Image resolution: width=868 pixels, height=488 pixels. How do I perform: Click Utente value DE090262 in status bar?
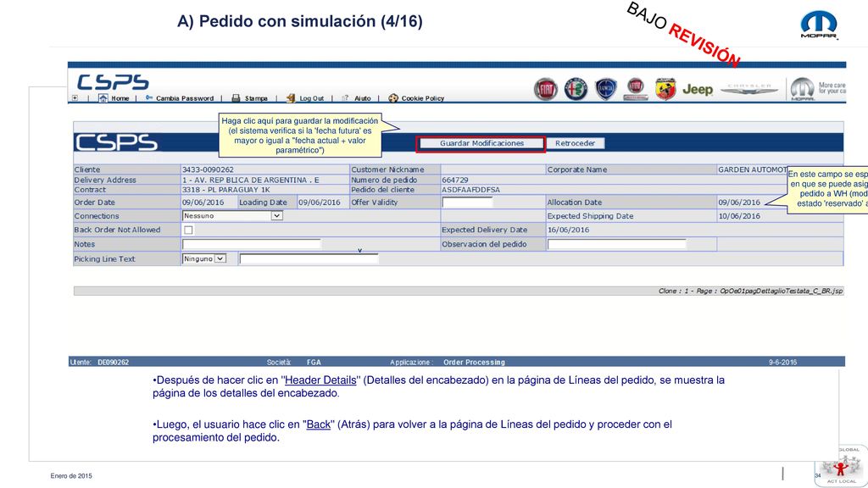[114, 363]
